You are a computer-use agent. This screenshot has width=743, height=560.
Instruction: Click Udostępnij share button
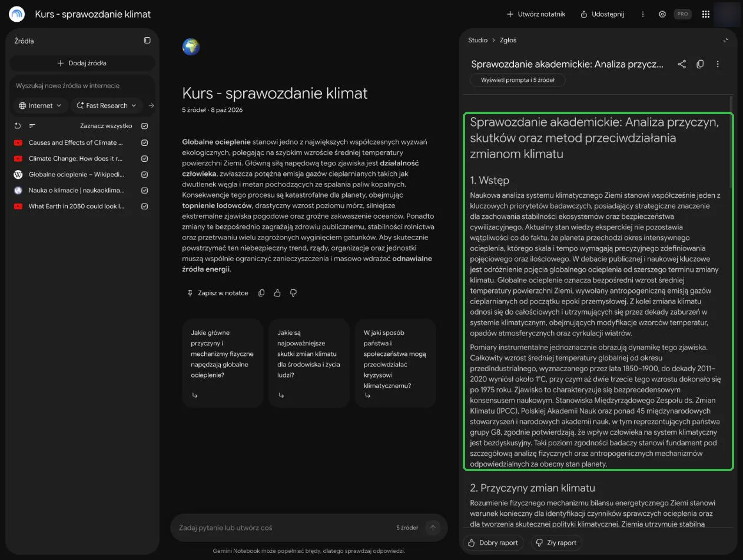(602, 14)
